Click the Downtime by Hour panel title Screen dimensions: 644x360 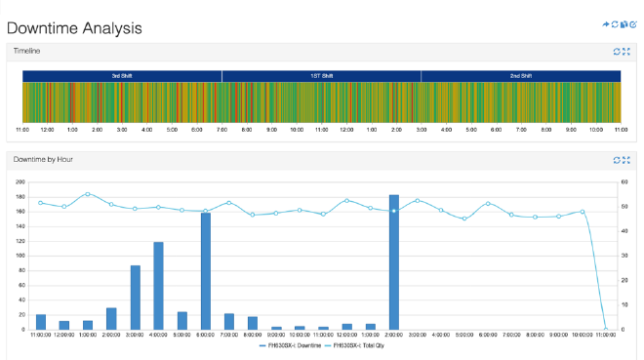tap(43, 159)
